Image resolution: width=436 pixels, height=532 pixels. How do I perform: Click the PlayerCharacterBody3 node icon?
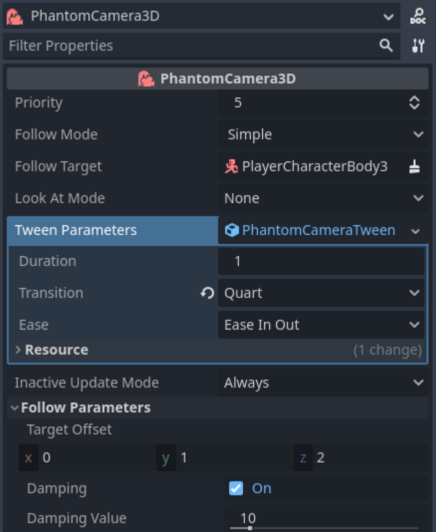[x=231, y=166]
